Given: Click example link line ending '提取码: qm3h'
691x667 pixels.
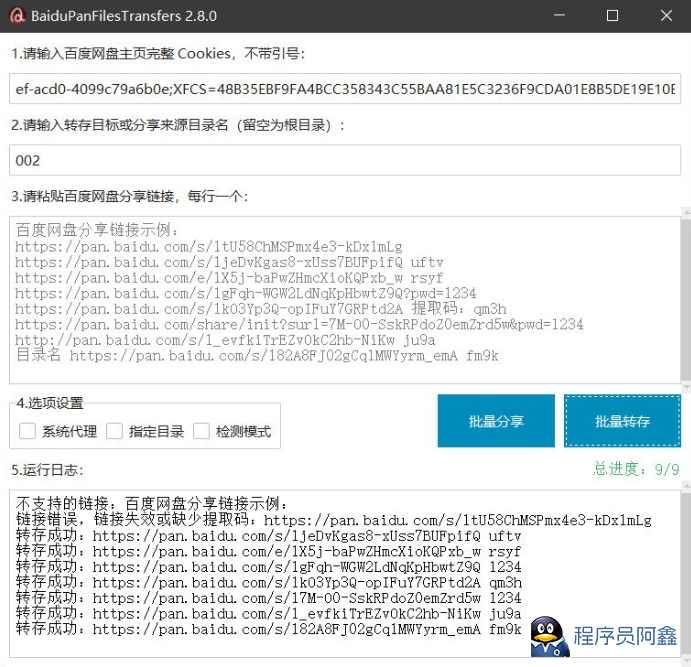Looking at the screenshot, I should click(x=261, y=308).
